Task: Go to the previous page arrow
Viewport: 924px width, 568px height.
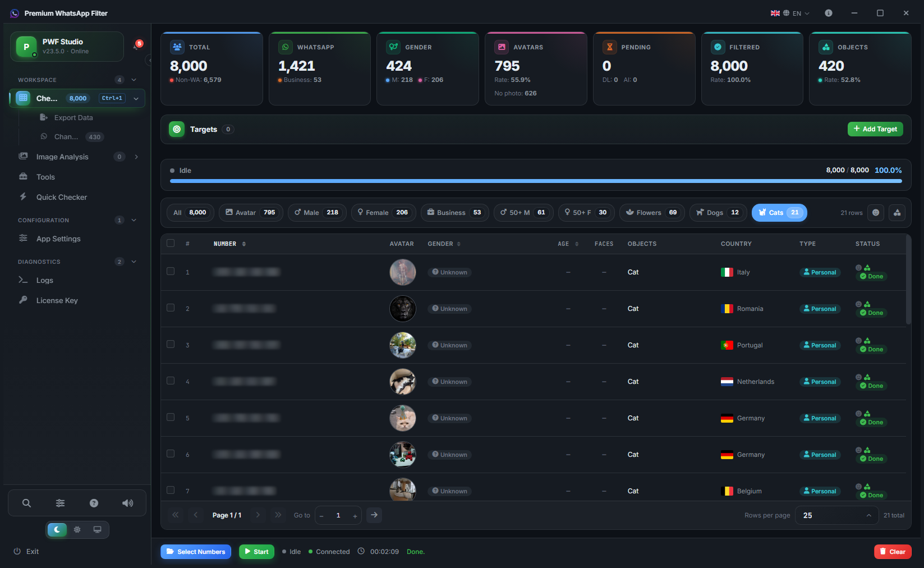Action: coord(196,515)
